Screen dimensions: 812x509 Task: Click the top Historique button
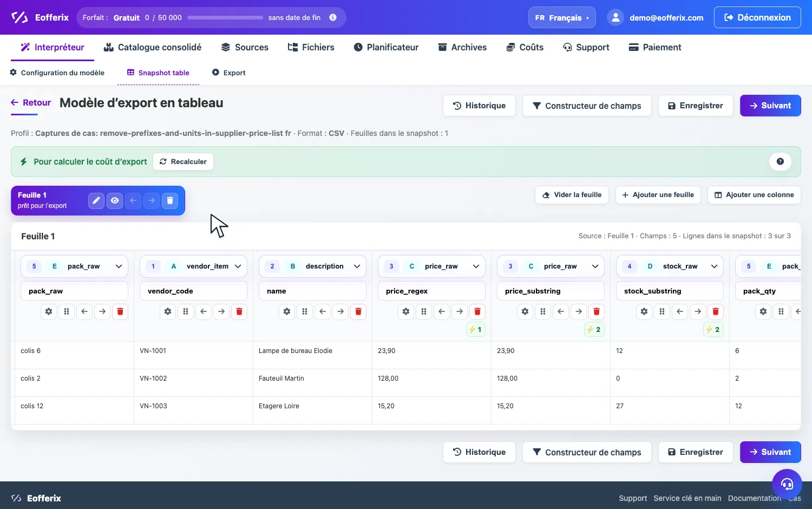(x=479, y=106)
